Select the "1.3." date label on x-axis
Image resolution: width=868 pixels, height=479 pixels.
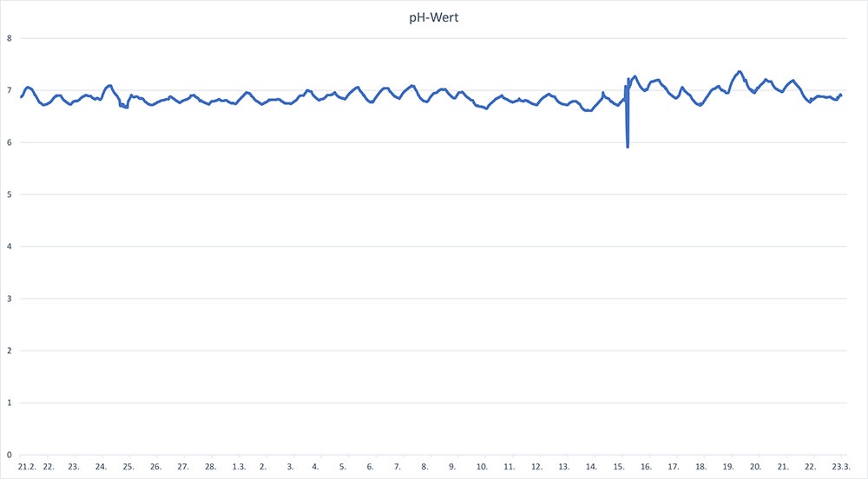238,467
